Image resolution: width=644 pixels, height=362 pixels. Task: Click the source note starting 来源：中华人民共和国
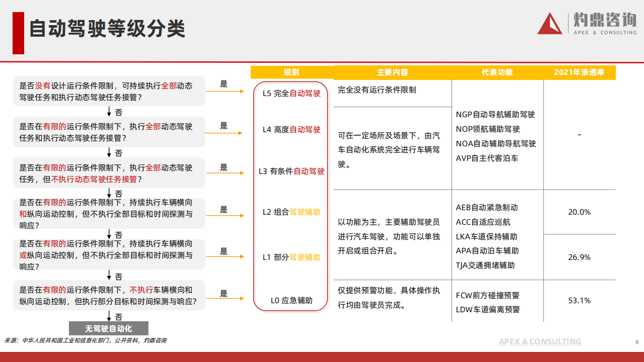tap(86, 340)
